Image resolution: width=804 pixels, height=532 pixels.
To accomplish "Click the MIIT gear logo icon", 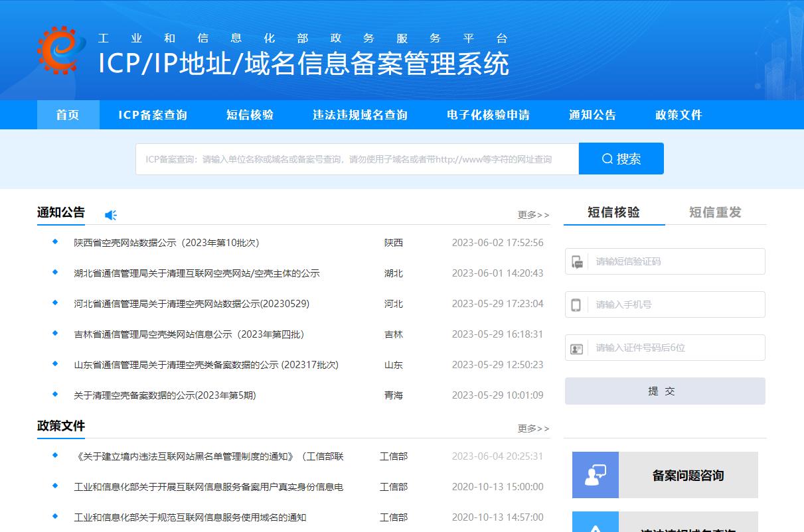I will [x=61, y=50].
